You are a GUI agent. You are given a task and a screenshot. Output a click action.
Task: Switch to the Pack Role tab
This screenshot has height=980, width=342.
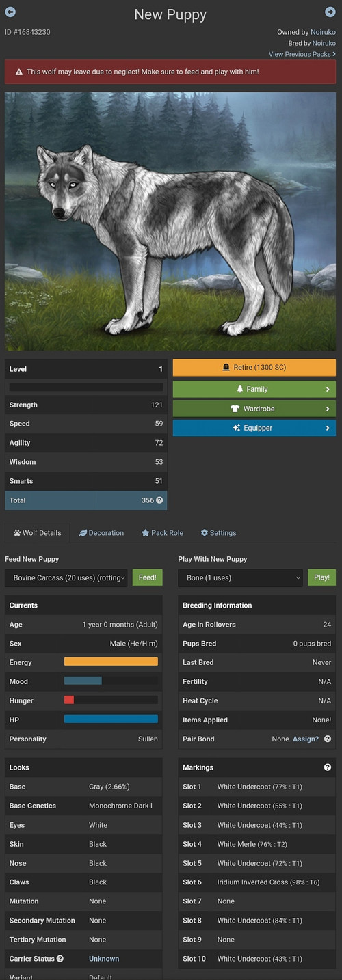tap(162, 533)
